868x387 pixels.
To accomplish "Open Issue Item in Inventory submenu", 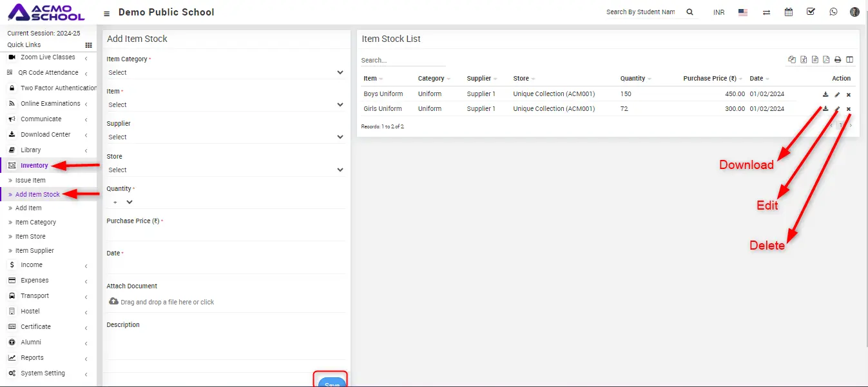I will tap(30, 181).
